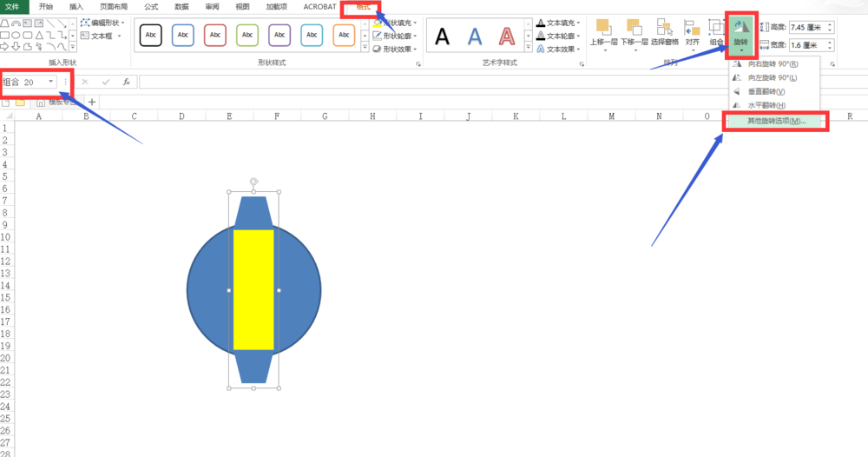Click the Rotate (旋转) button

coord(740,35)
